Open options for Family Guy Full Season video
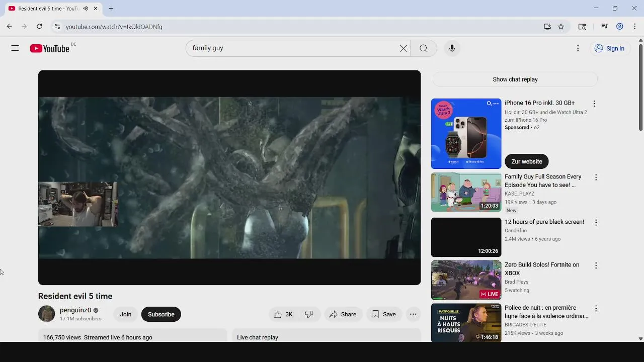644x362 pixels. [596, 177]
